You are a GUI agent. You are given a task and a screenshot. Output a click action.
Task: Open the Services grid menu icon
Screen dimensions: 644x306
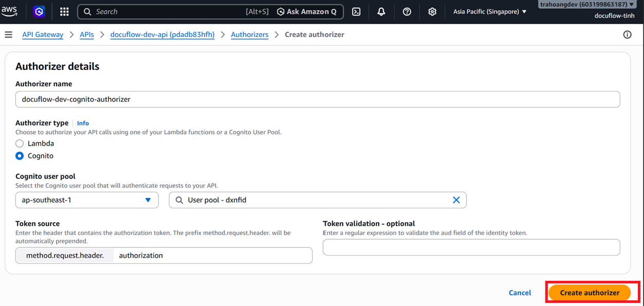pyautogui.click(x=64, y=11)
